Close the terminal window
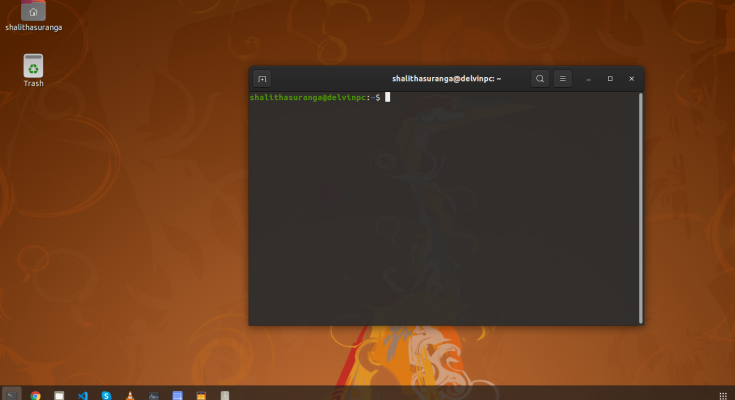 (x=631, y=78)
